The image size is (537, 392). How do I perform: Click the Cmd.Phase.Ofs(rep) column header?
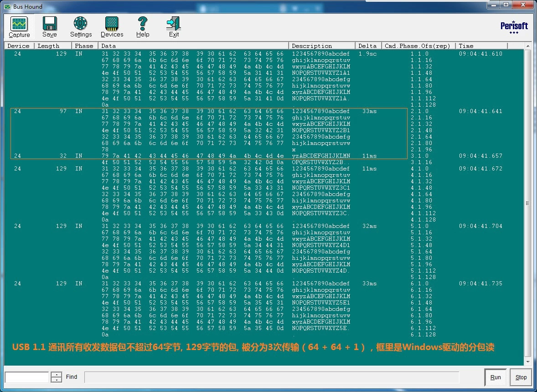click(418, 46)
